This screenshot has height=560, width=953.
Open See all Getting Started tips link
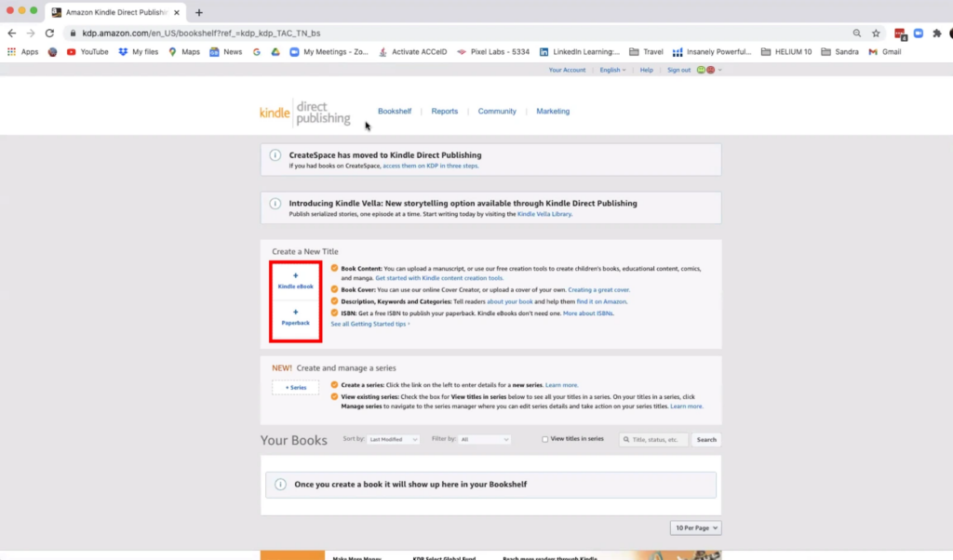[370, 325]
